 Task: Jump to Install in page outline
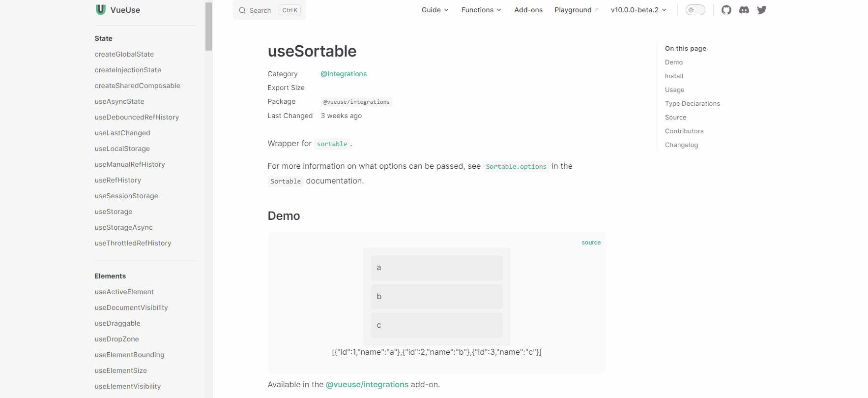(674, 76)
